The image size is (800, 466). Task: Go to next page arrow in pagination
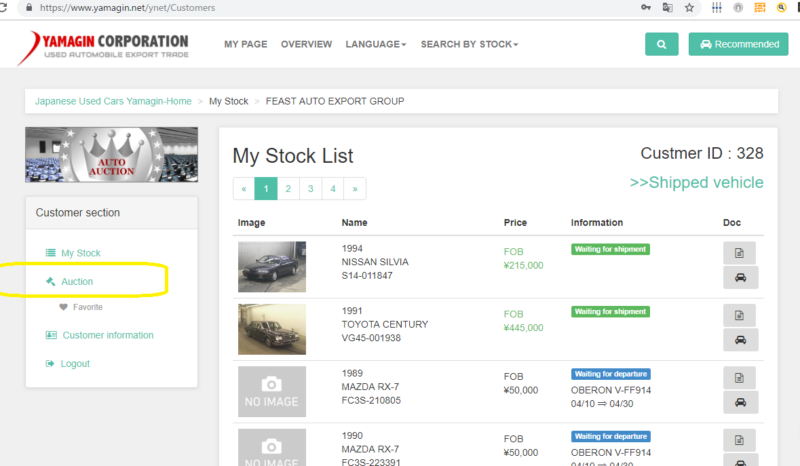pyautogui.click(x=355, y=189)
